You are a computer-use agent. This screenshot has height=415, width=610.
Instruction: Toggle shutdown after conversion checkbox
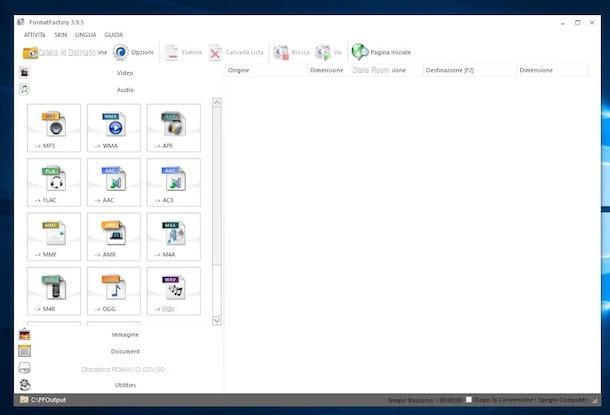pos(469,399)
